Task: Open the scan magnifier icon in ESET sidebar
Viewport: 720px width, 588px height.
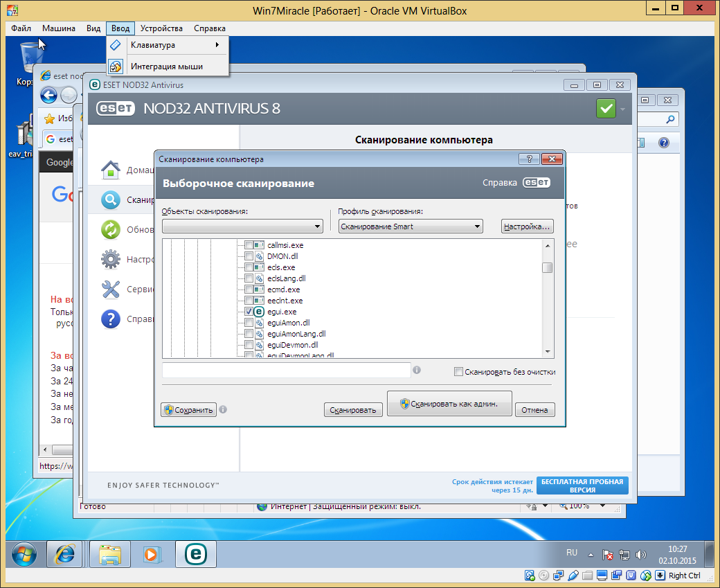Action: [111, 200]
